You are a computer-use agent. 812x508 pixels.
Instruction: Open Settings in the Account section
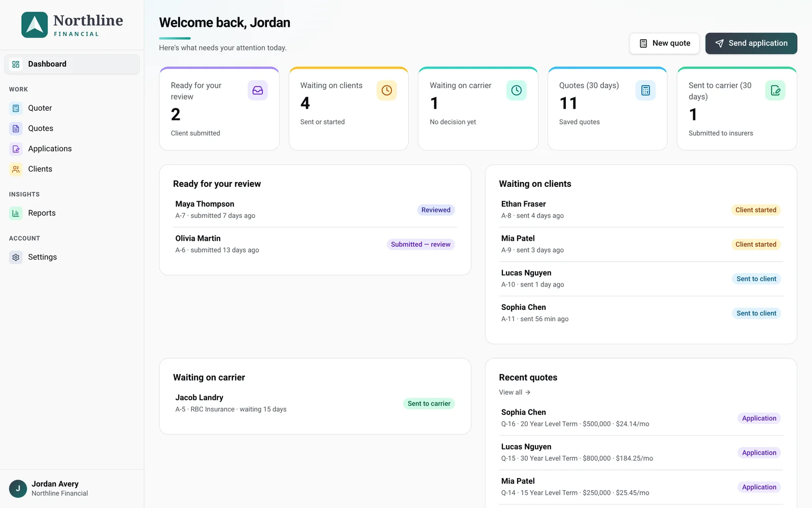tap(72, 257)
